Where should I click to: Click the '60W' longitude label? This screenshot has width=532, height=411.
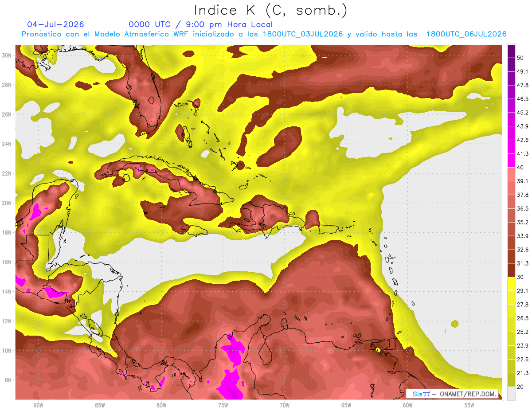click(x=408, y=406)
